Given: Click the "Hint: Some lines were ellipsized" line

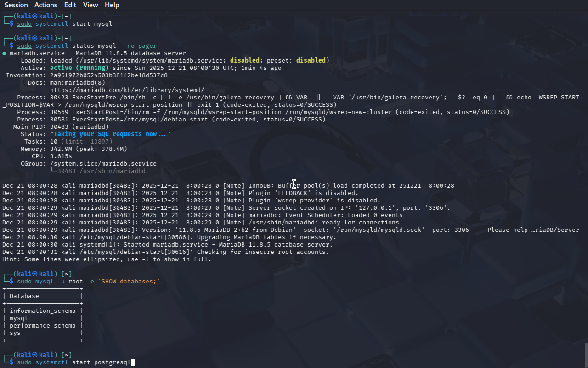Looking at the screenshot, I should tap(107, 259).
